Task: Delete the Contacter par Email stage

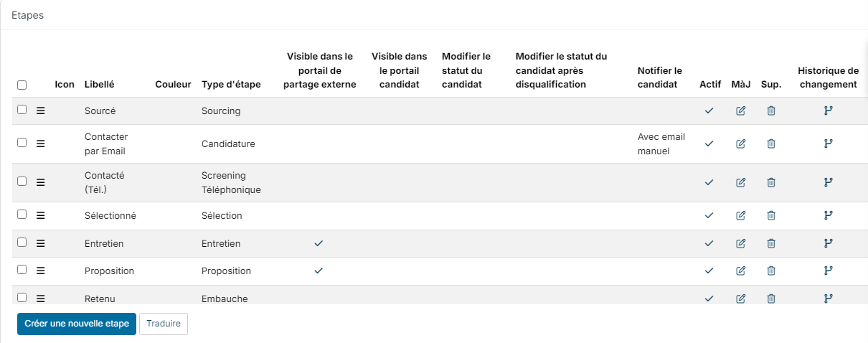Action: tap(771, 144)
